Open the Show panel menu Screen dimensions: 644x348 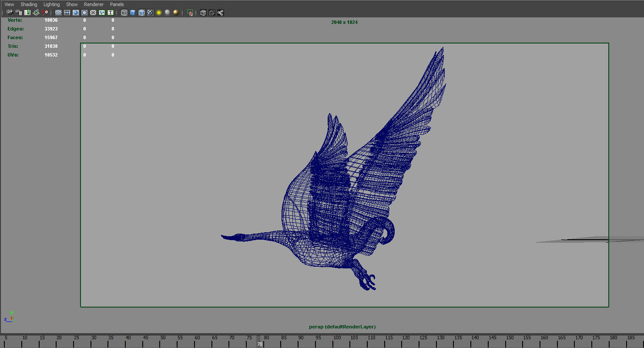coord(72,4)
